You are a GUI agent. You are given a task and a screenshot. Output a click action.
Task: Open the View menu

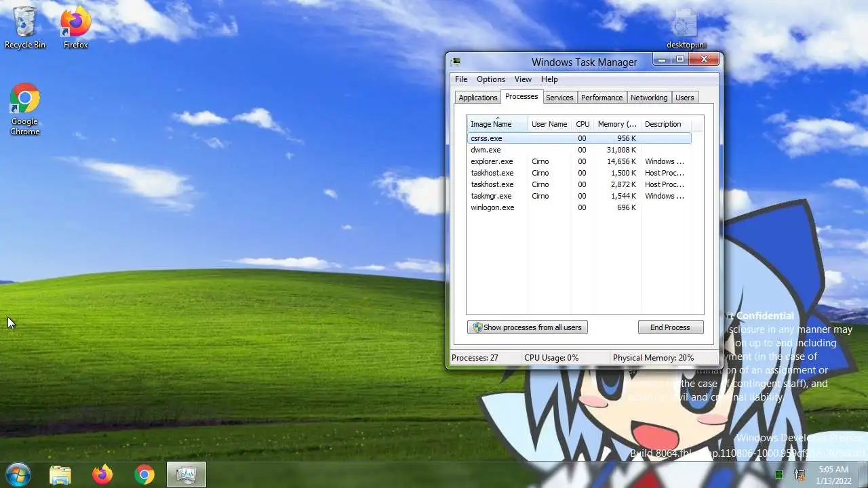click(523, 79)
